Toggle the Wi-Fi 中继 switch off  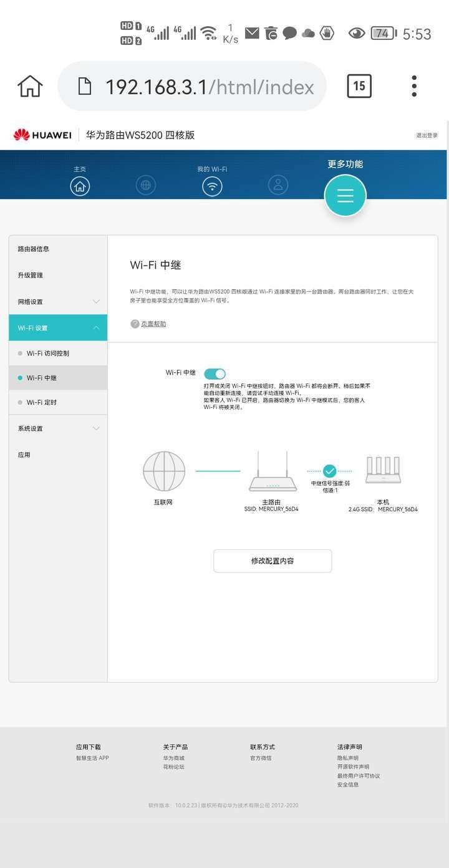click(x=215, y=374)
